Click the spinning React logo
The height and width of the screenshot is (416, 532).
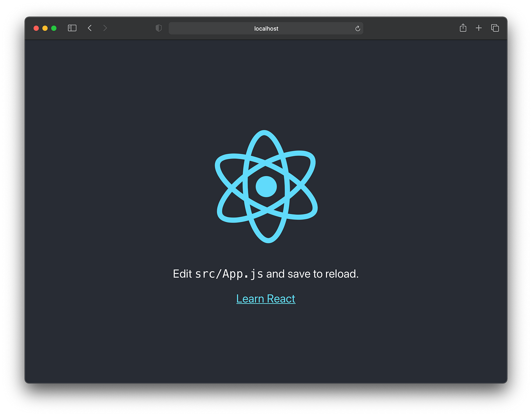coord(266,187)
